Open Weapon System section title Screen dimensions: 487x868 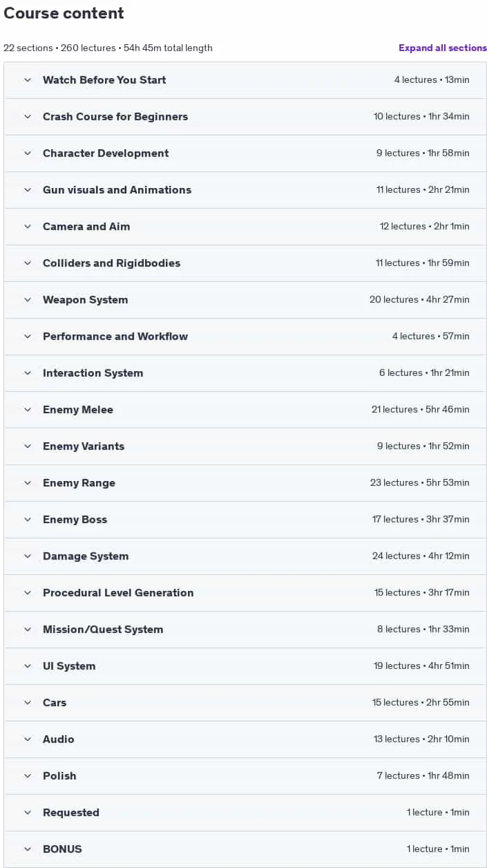pyautogui.click(x=85, y=300)
